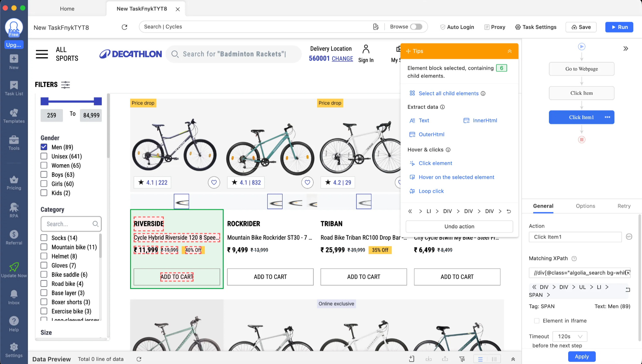Open the Timeout 120s dropdown
Screen dimensions: 642x364
pos(570,336)
